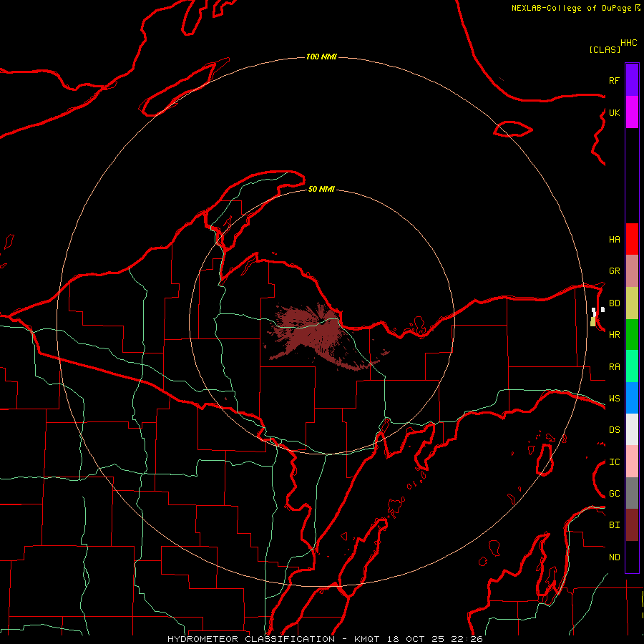Click the 'HA' legend label

click(x=614, y=240)
